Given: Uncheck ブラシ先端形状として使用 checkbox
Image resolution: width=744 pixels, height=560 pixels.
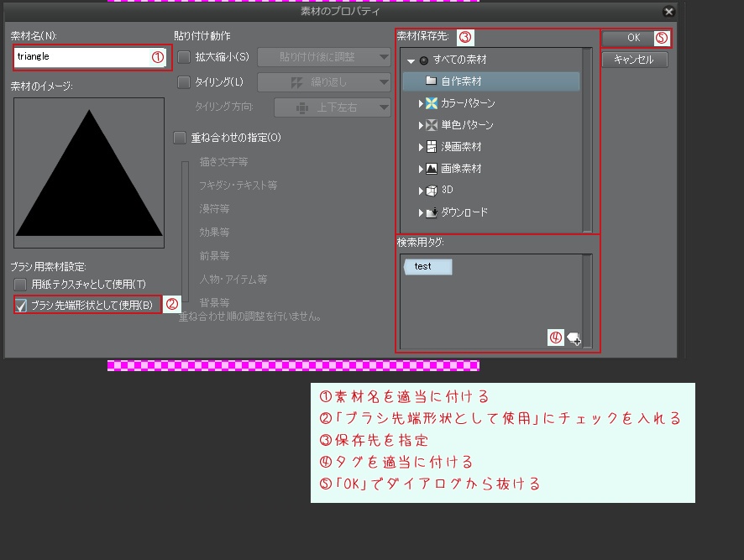Looking at the screenshot, I should 21,306.
